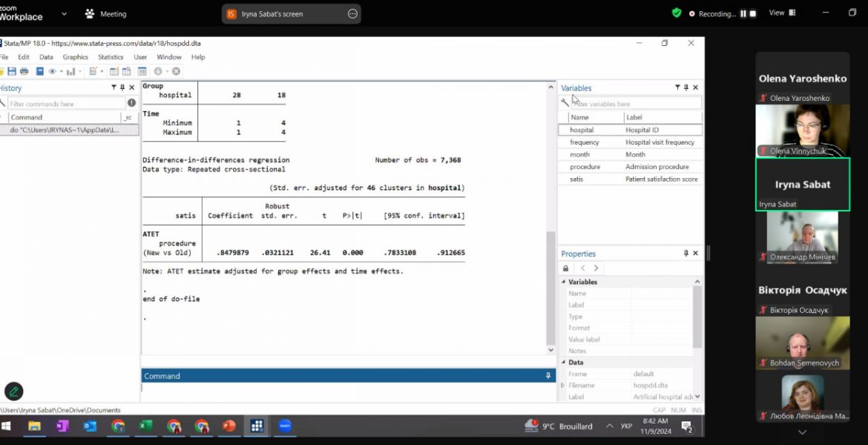868x445 pixels.
Task: Toggle the Properties lock icon
Action: pyautogui.click(x=566, y=268)
